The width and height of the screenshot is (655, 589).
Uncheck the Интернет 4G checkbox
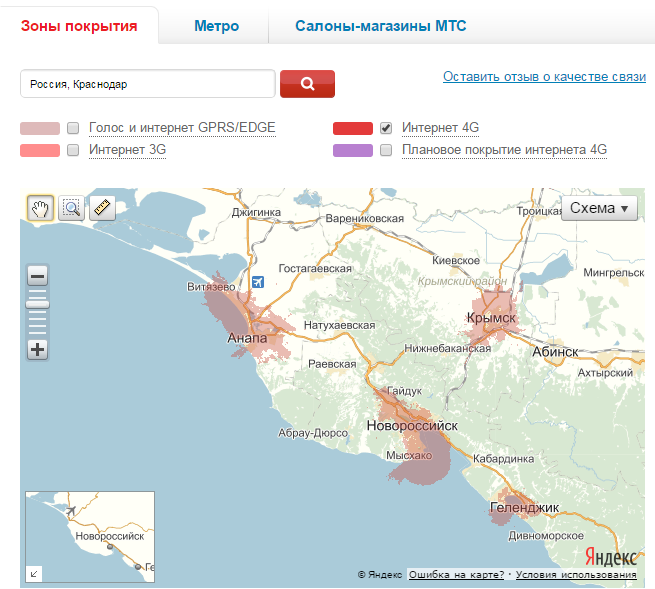coord(386,128)
